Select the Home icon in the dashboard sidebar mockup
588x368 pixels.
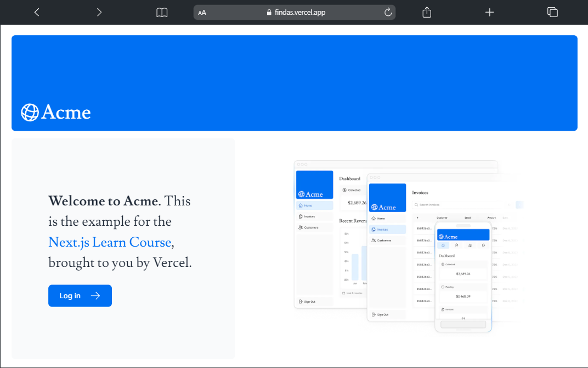pos(300,205)
